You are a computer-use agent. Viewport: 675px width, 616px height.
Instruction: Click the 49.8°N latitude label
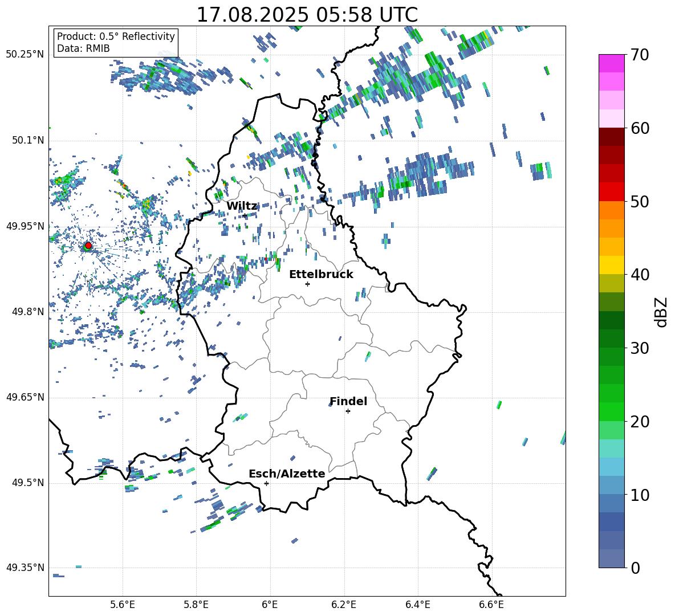tap(28, 312)
